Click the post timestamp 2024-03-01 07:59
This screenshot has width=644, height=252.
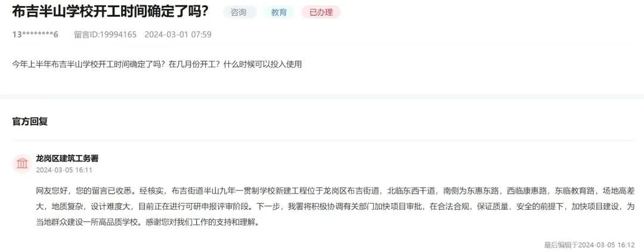(x=178, y=35)
